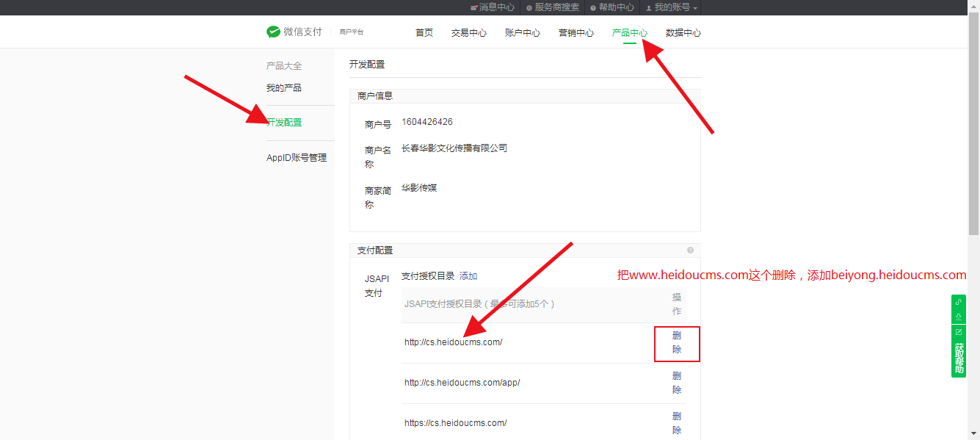Click the page scrollbar up arrow

coord(973,6)
